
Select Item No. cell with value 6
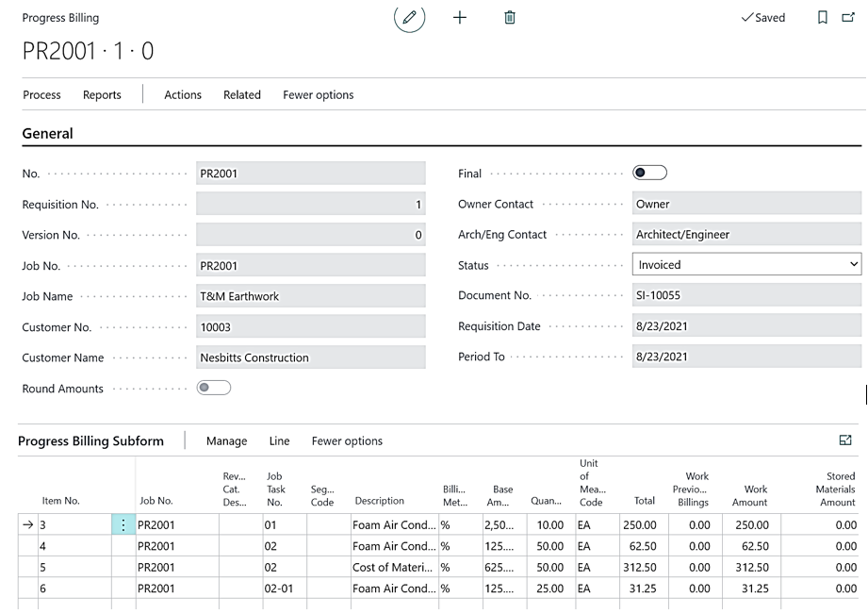tap(74, 588)
